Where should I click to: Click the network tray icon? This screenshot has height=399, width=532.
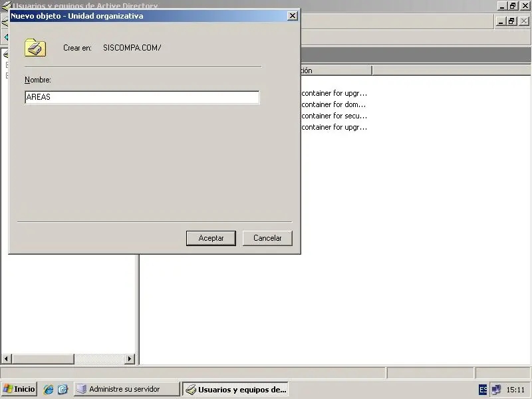pyautogui.click(x=496, y=390)
